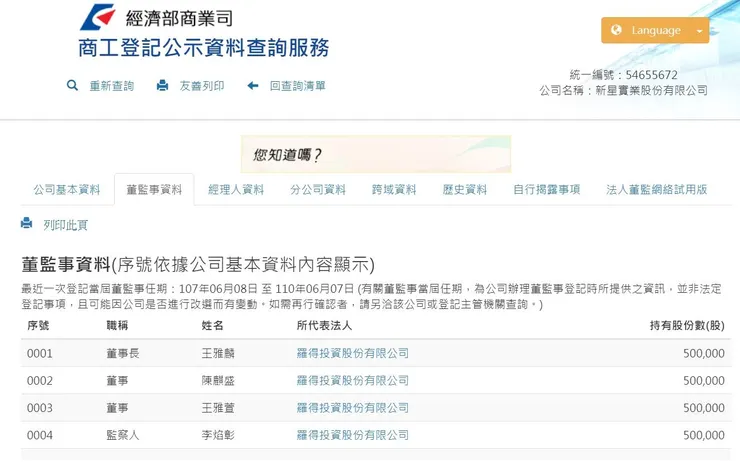Image resolution: width=740 pixels, height=462 pixels.
Task: Go back via 回查詢清單 link
Action: 297,86
